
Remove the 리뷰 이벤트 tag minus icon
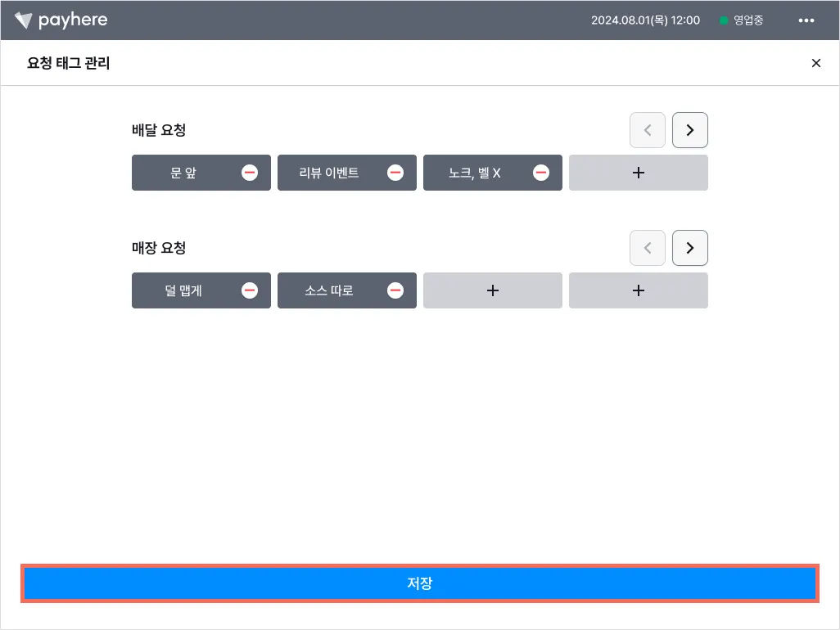coord(395,173)
